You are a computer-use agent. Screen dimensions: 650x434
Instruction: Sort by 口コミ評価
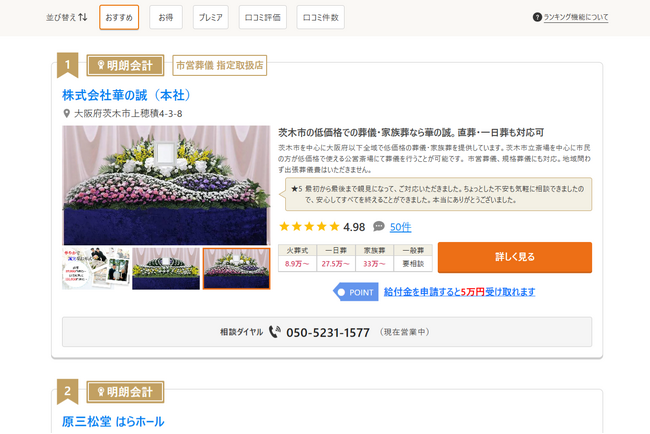click(x=263, y=17)
